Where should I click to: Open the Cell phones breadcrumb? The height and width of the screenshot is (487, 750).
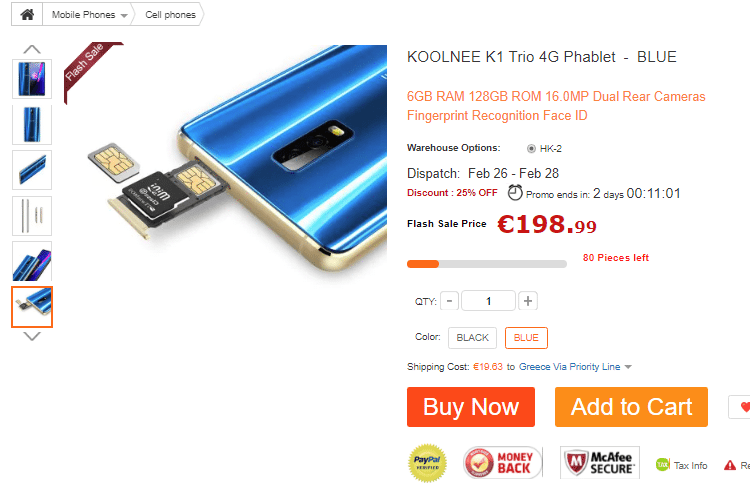pos(170,15)
